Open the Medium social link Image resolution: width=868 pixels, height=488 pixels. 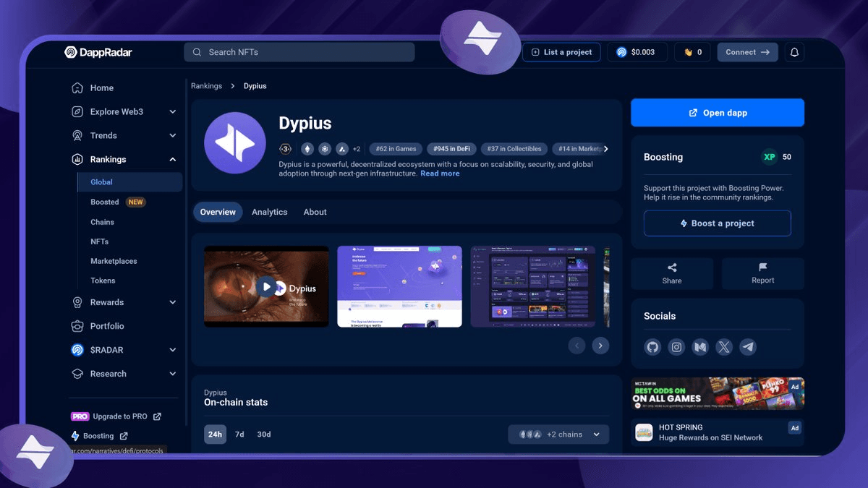tap(700, 347)
